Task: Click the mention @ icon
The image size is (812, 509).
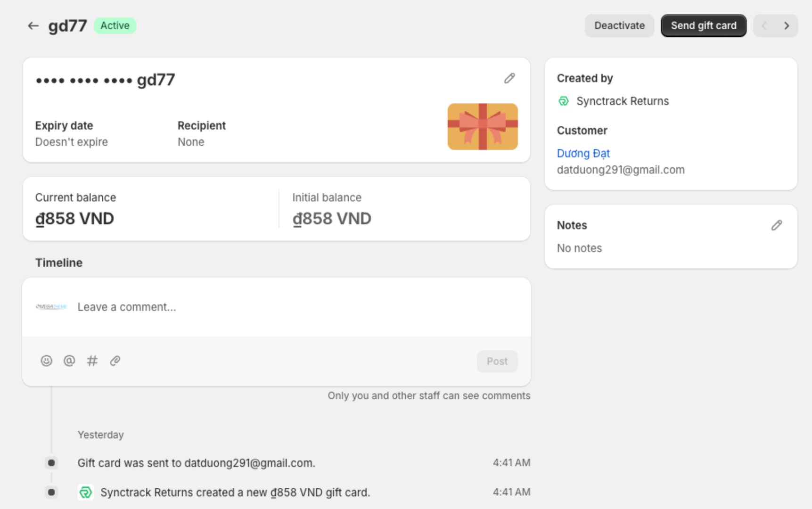Action: tap(69, 361)
